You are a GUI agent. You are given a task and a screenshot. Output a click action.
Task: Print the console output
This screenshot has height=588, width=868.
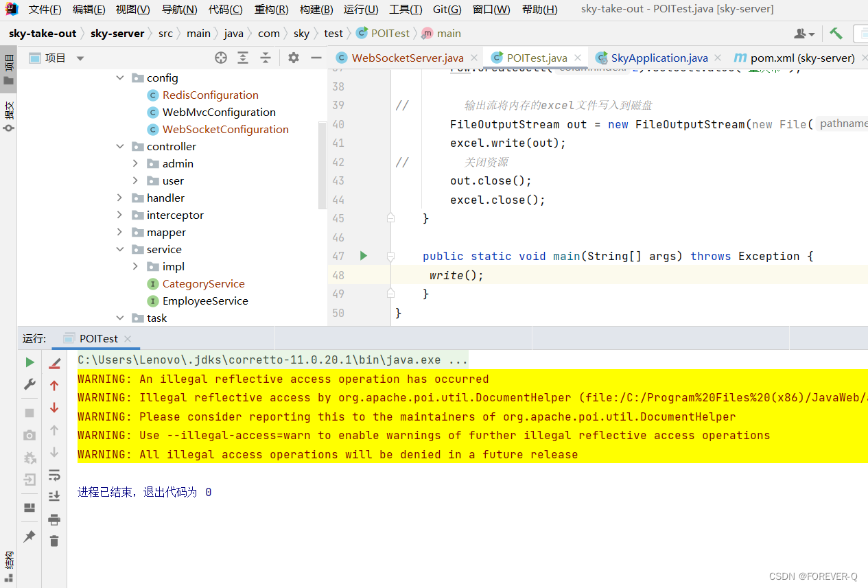pos(54,519)
